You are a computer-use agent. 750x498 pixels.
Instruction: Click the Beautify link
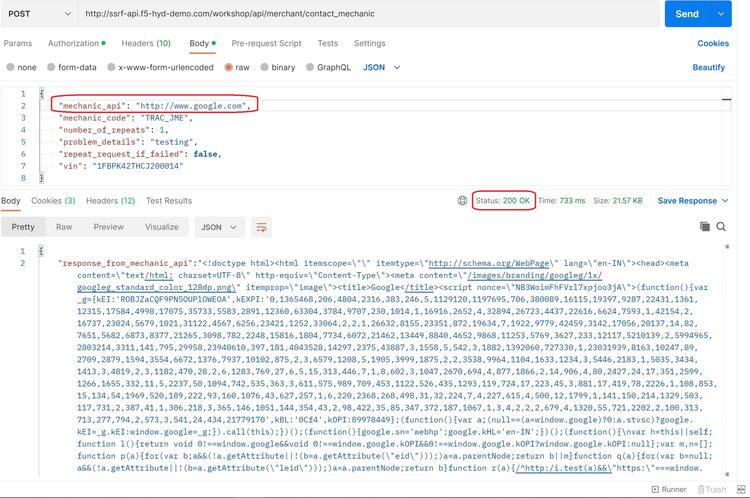708,67
